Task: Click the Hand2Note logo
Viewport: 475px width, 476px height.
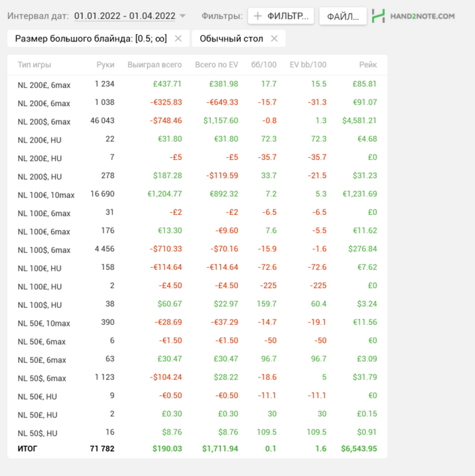Action: pyautogui.click(x=414, y=16)
